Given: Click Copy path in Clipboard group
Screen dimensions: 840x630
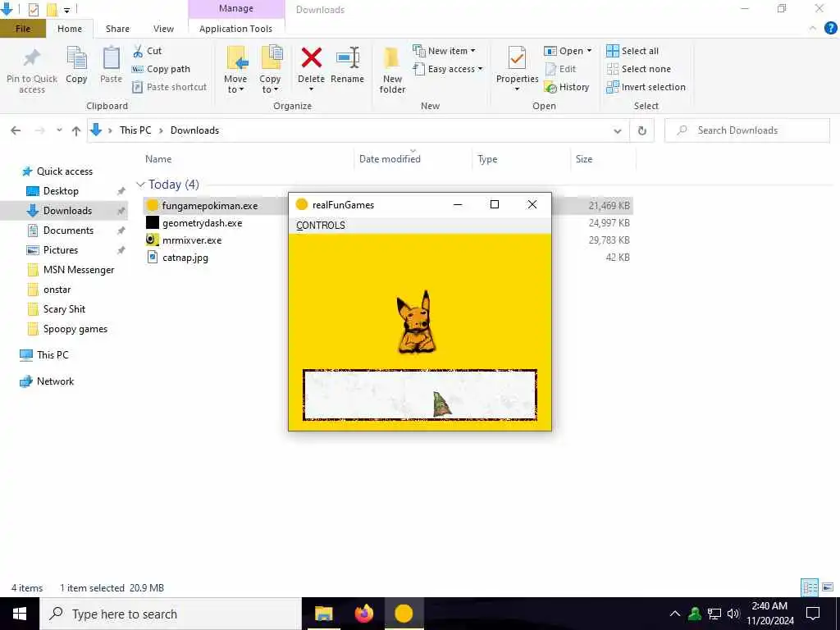Looking at the screenshot, I should pyautogui.click(x=162, y=69).
